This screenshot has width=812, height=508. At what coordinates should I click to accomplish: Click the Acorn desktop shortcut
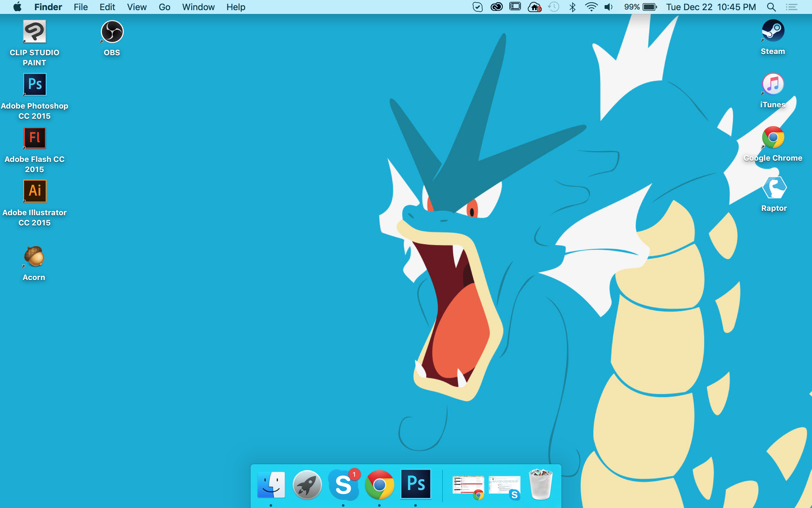coord(34,256)
